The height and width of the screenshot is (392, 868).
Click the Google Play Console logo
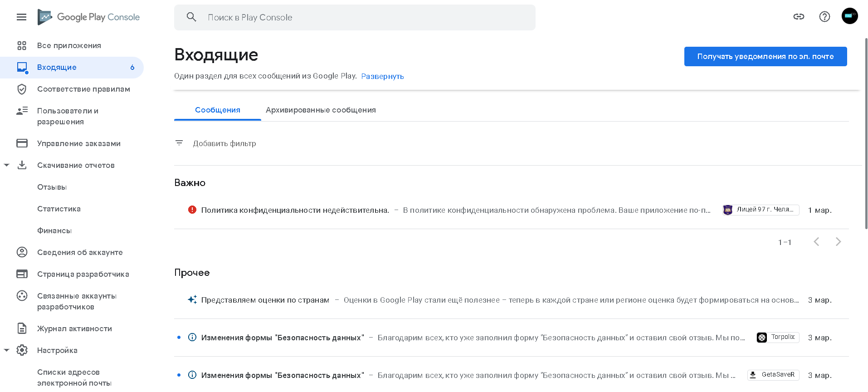[x=89, y=17]
